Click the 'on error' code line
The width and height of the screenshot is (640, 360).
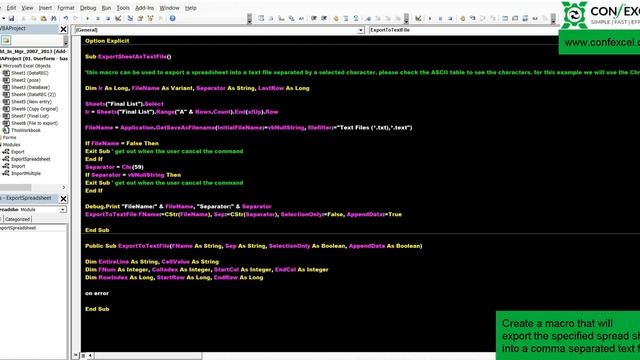tap(97, 293)
